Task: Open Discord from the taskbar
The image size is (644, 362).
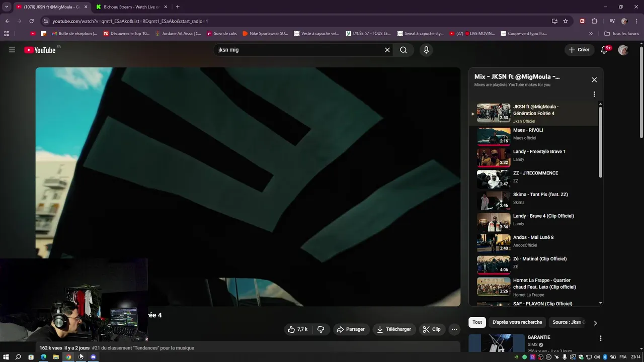Action: [x=93, y=357]
